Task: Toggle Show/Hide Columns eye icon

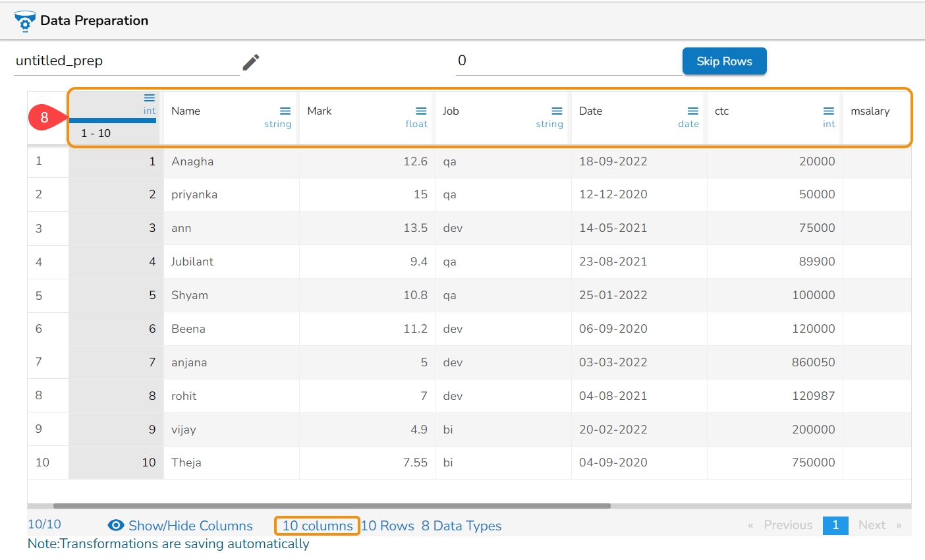Action: coord(116,525)
